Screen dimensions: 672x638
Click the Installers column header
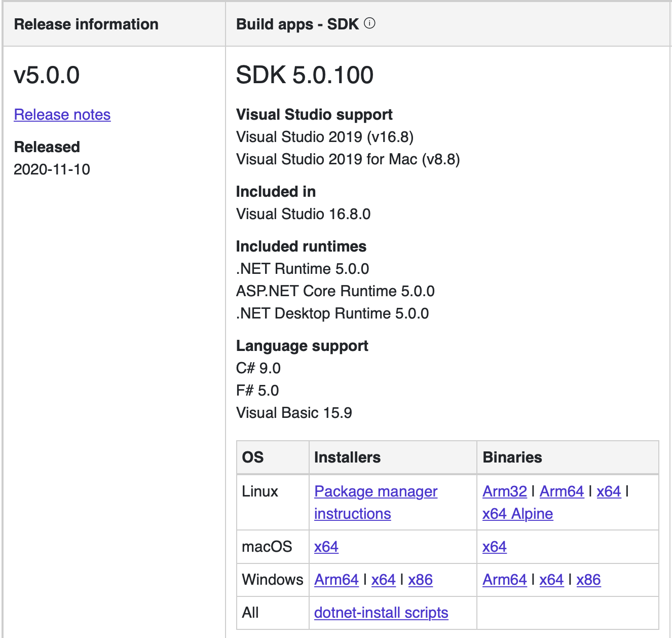(x=348, y=457)
